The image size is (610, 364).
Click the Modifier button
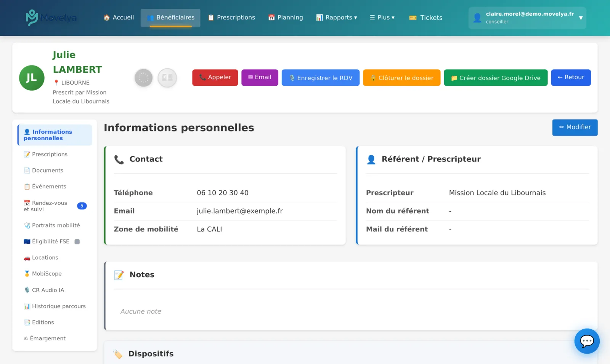pyautogui.click(x=575, y=127)
